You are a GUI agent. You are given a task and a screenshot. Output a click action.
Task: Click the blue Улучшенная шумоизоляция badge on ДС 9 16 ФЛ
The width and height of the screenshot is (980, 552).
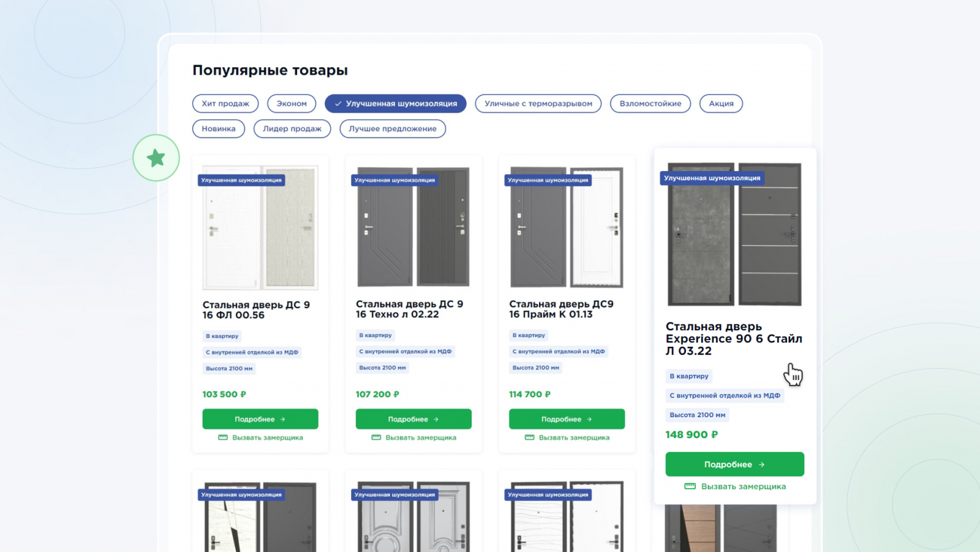click(x=241, y=180)
